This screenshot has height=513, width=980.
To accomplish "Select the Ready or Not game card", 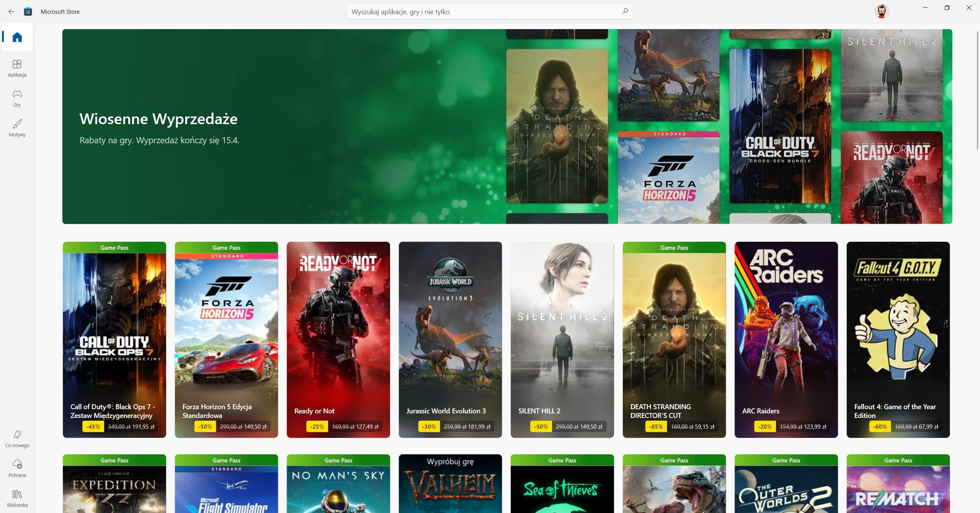I will click(338, 339).
